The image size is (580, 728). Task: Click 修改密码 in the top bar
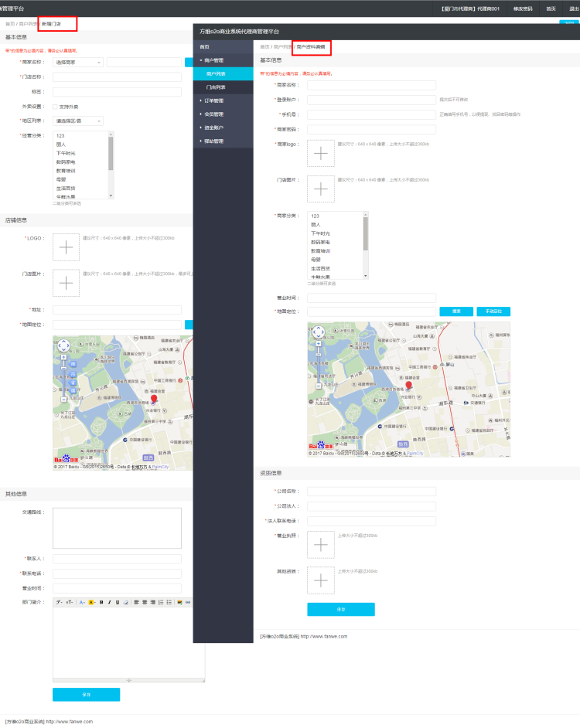pos(524,8)
